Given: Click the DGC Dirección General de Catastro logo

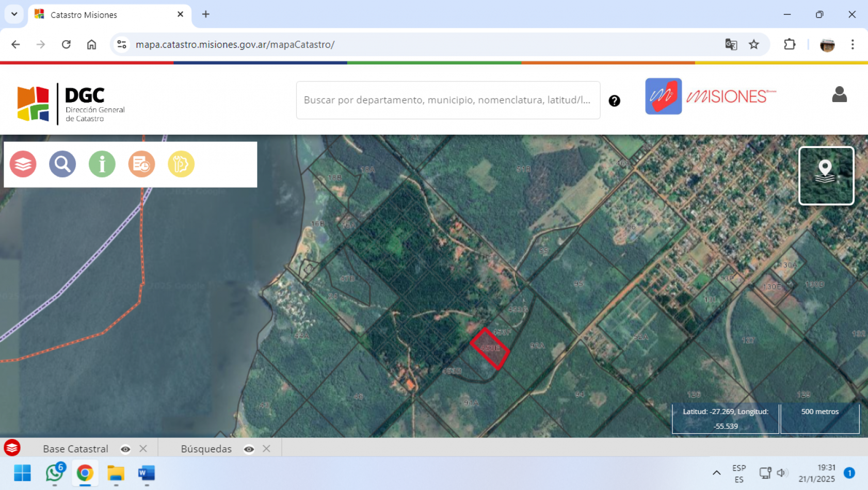Looking at the screenshot, I should (71, 104).
